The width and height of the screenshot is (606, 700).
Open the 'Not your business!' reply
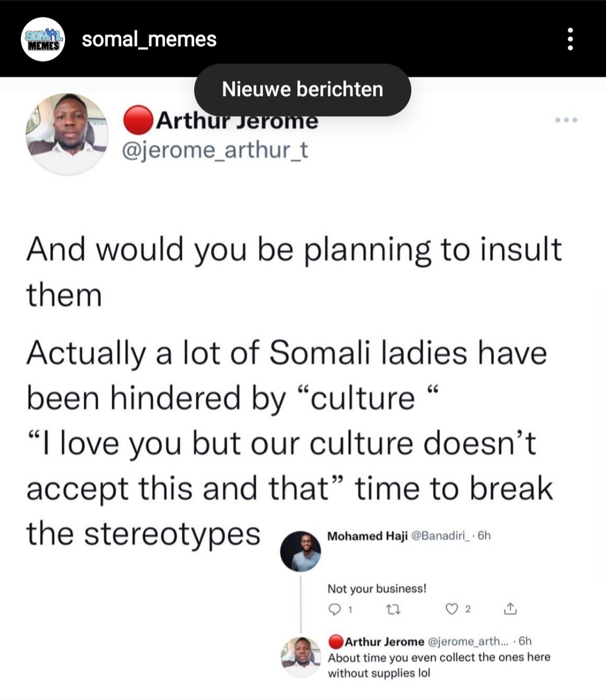377,589
